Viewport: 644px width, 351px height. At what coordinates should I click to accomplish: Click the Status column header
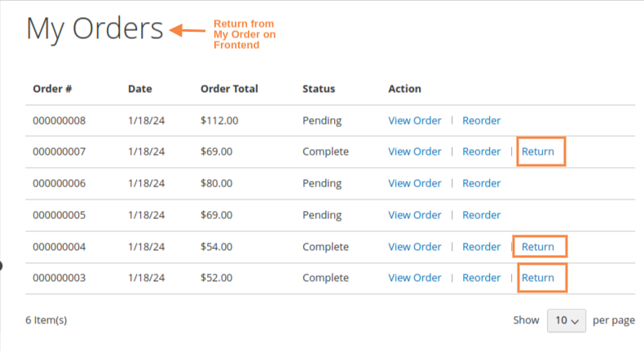[319, 89]
